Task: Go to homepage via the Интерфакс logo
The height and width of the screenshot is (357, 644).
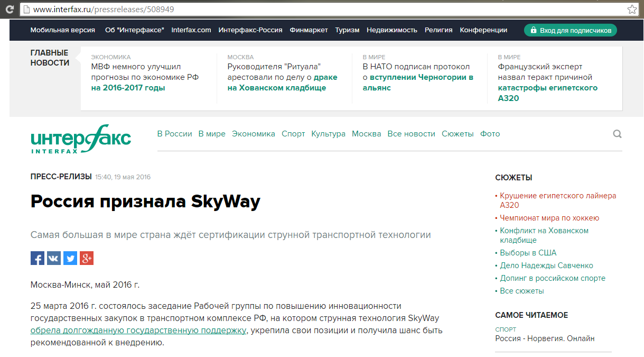Action: (x=81, y=139)
